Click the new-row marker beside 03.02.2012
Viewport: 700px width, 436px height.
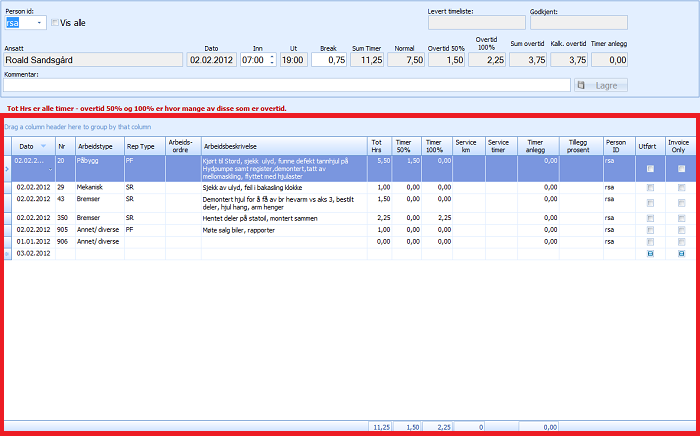pos(8,255)
